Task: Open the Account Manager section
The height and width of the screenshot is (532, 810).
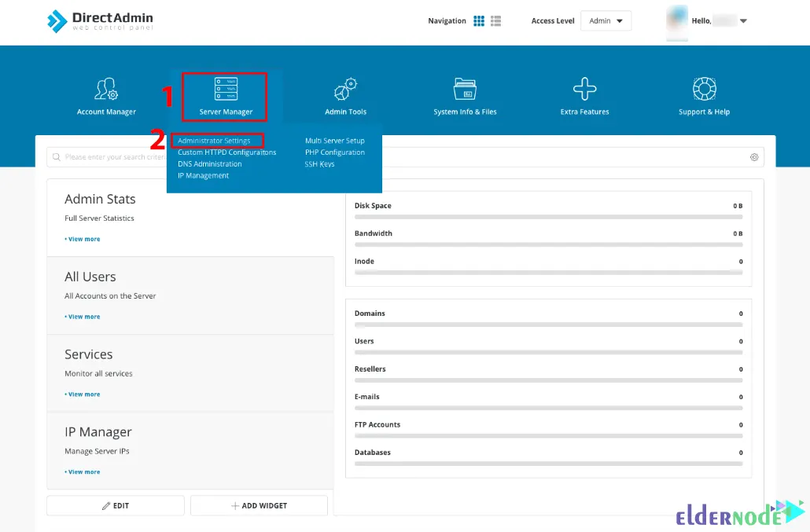Action: [106, 94]
